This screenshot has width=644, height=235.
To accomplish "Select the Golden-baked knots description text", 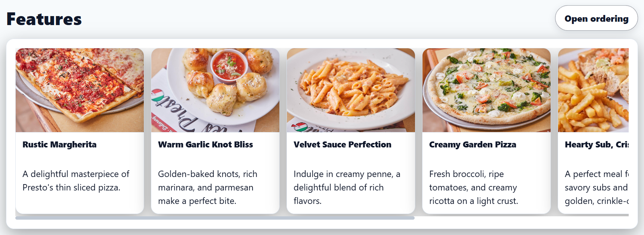I will [x=207, y=187].
